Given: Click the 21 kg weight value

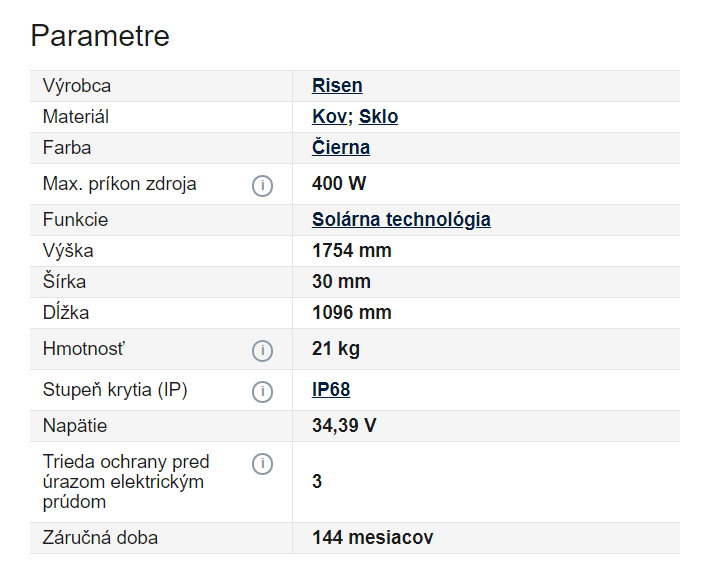Looking at the screenshot, I should pyautogui.click(x=336, y=349).
